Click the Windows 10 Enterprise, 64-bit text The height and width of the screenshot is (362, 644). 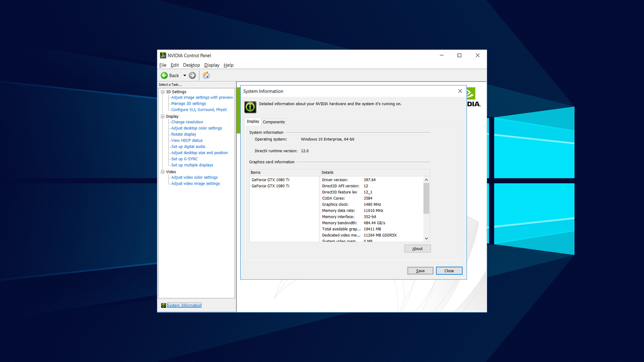[328, 139]
